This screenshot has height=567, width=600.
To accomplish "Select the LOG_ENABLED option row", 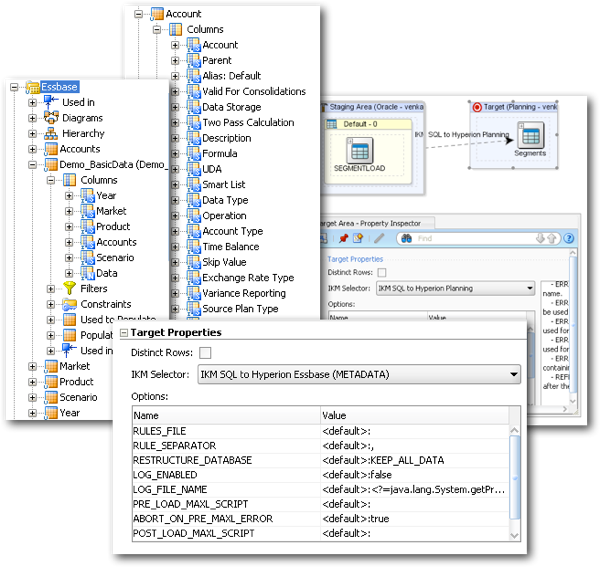I will (321, 475).
